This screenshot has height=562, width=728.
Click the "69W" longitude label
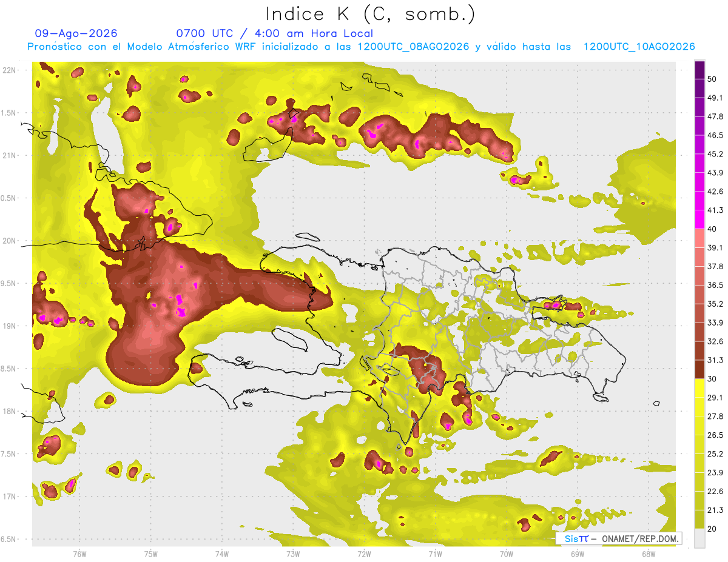pyautogui.click(x=577, y=554)
